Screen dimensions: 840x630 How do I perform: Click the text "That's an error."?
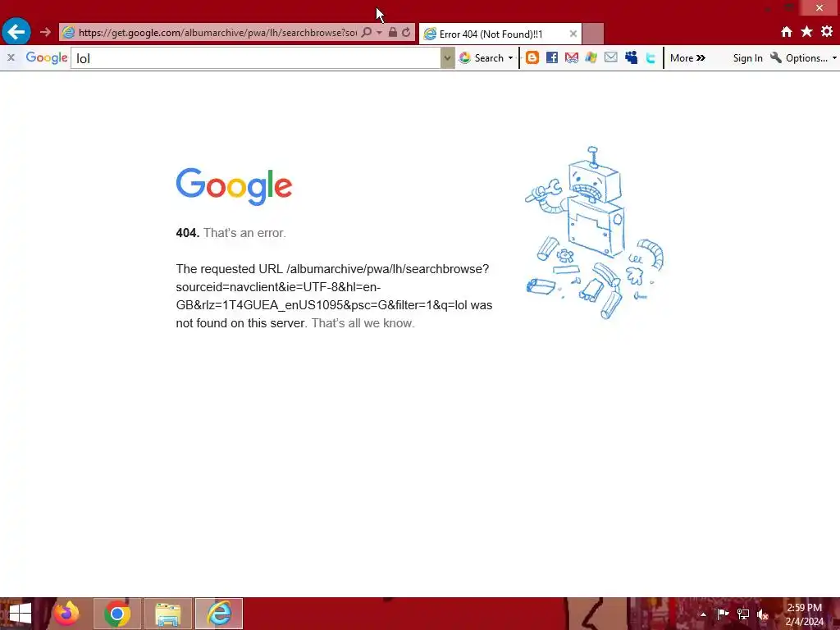(x=244, y=233)
